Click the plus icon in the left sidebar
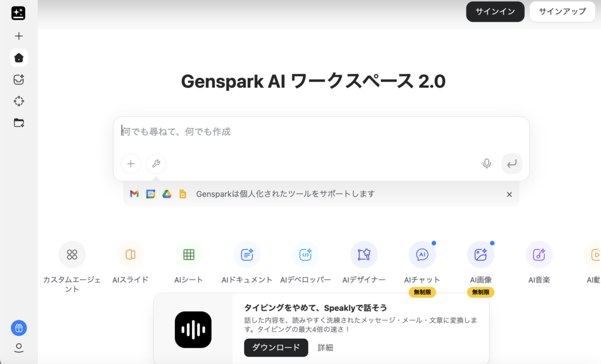The image size is (601, 364). click(19, 36)
